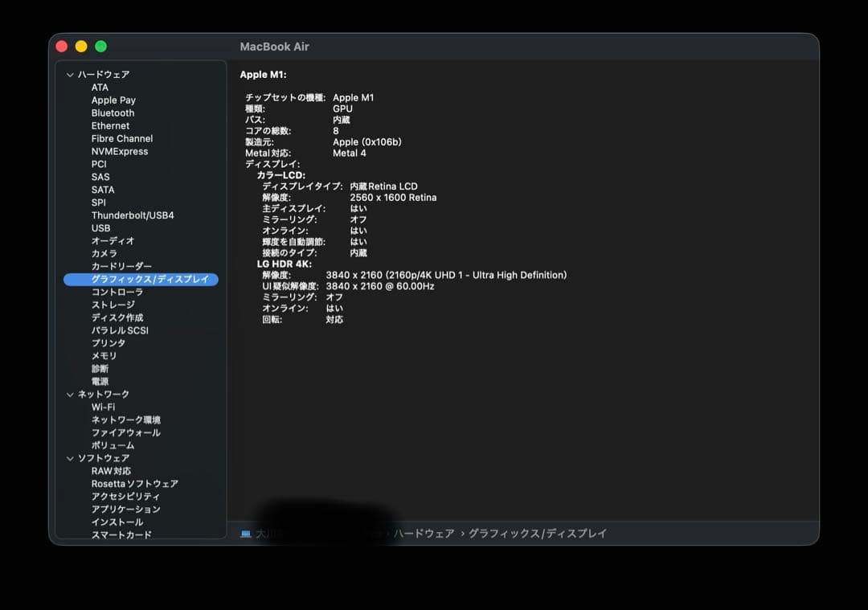Select Thunderbolt/USB4 in the sidebar
Image resolution: width=868 pixels, height=610 pixels.
click(x=133, y=215)
